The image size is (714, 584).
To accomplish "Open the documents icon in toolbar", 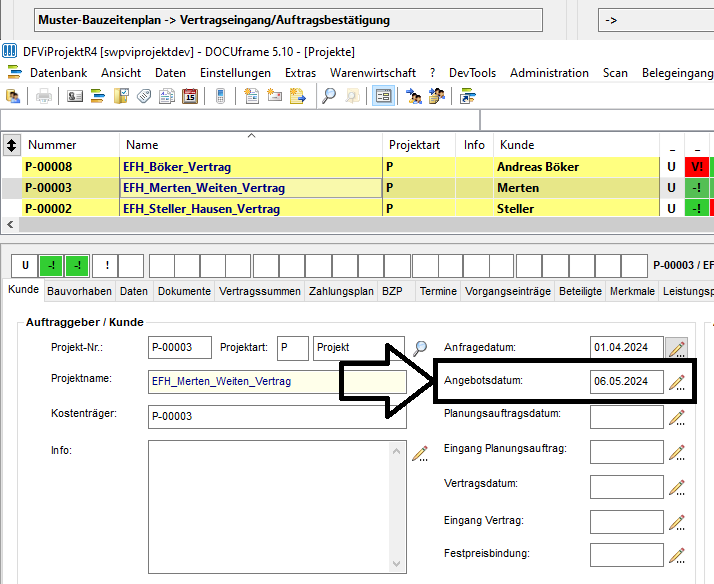I will click(x=167, y=96).
